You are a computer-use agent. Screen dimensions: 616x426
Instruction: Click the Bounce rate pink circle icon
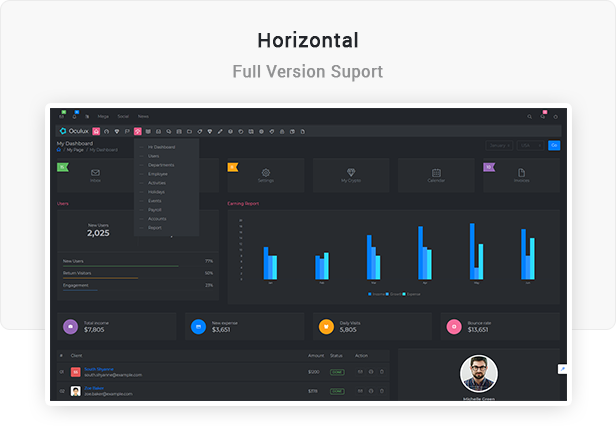pyautogui.click(x=454, y=326)
